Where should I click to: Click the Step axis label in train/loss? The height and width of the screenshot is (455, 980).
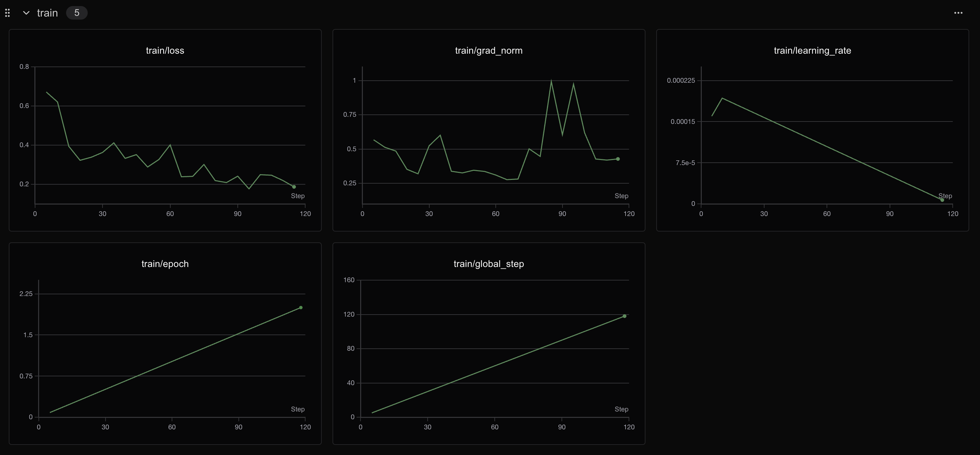tap(297, 196)
